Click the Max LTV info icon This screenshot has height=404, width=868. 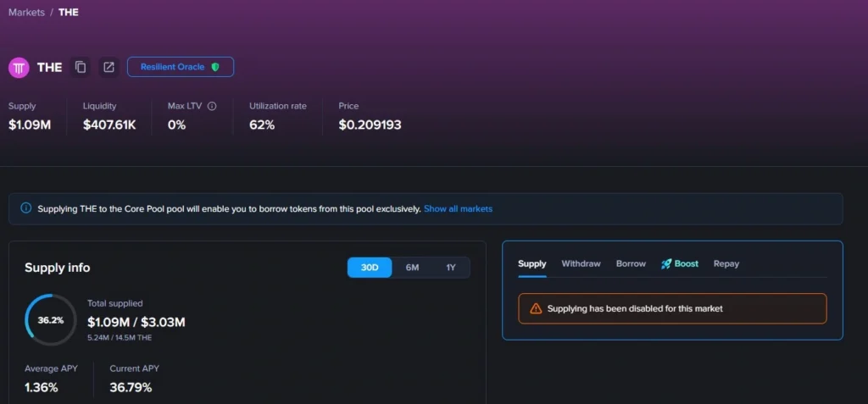[x=212, y=107]
